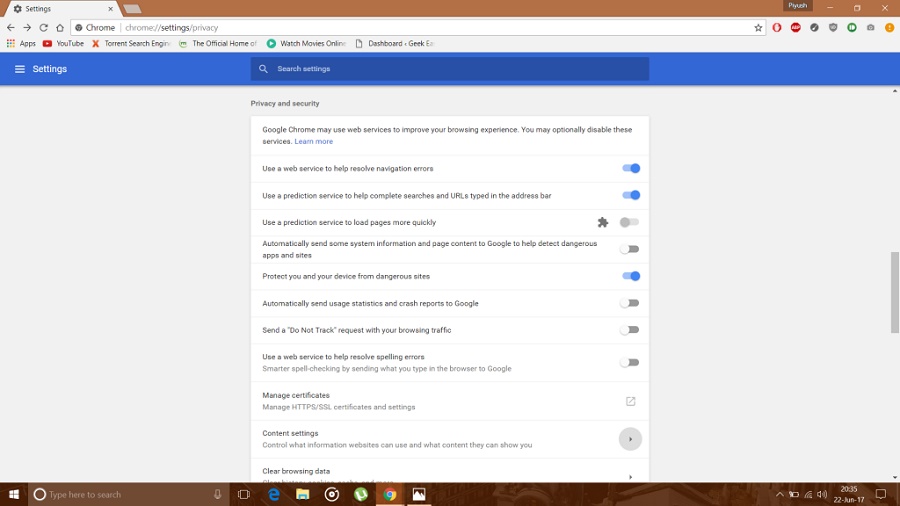Toggle web service for navigation errors
The image size is (900, 506).
[630, 168]
